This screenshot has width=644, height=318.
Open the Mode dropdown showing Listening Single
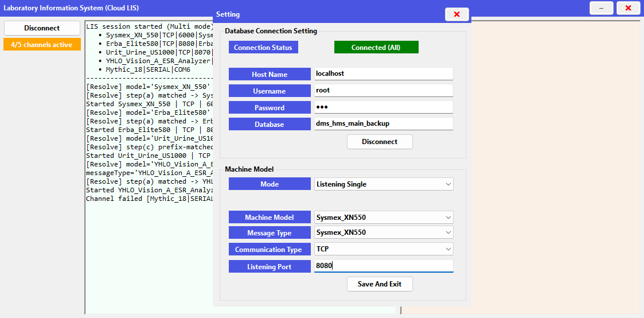(384, 184)
